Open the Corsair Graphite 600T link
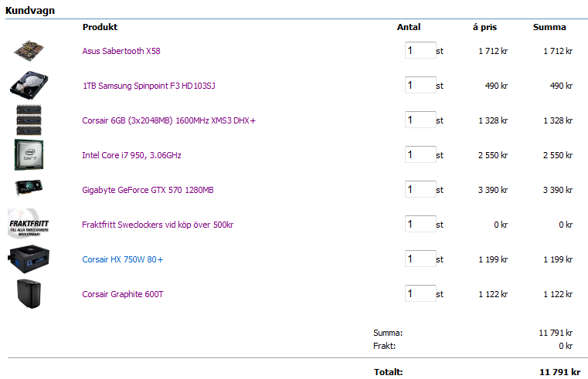This screenshot has width=588, height=379. (x=123, y=294)
